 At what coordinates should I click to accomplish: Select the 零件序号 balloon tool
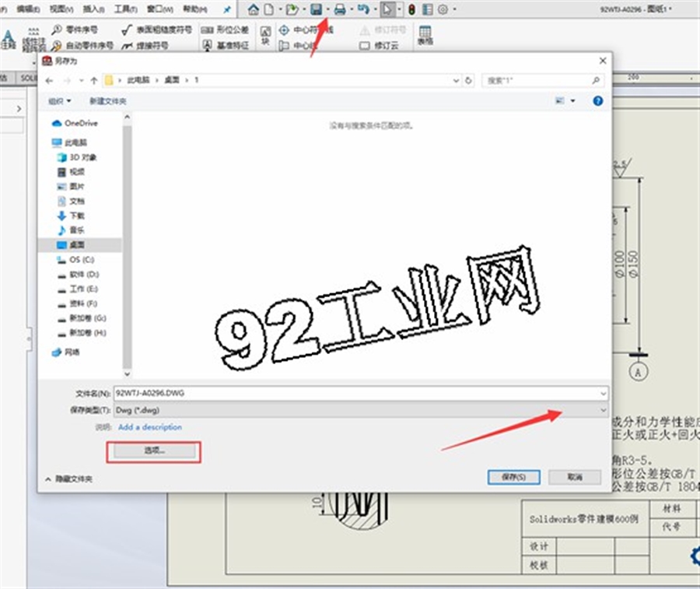(74, 30)
